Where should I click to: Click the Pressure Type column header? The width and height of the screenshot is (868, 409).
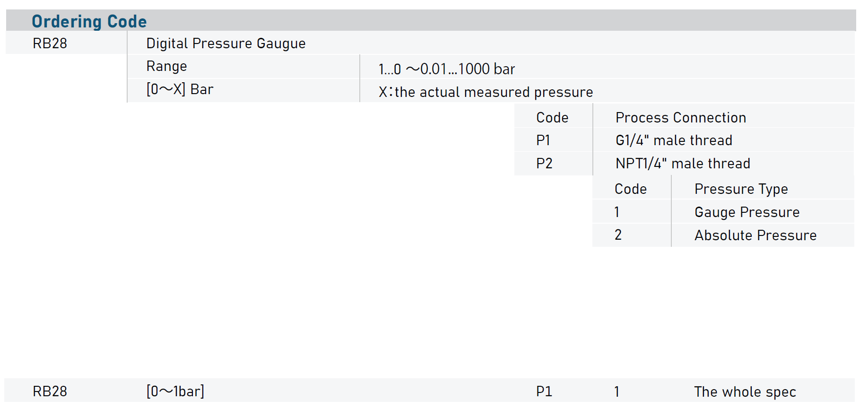(x=741, y=189)
